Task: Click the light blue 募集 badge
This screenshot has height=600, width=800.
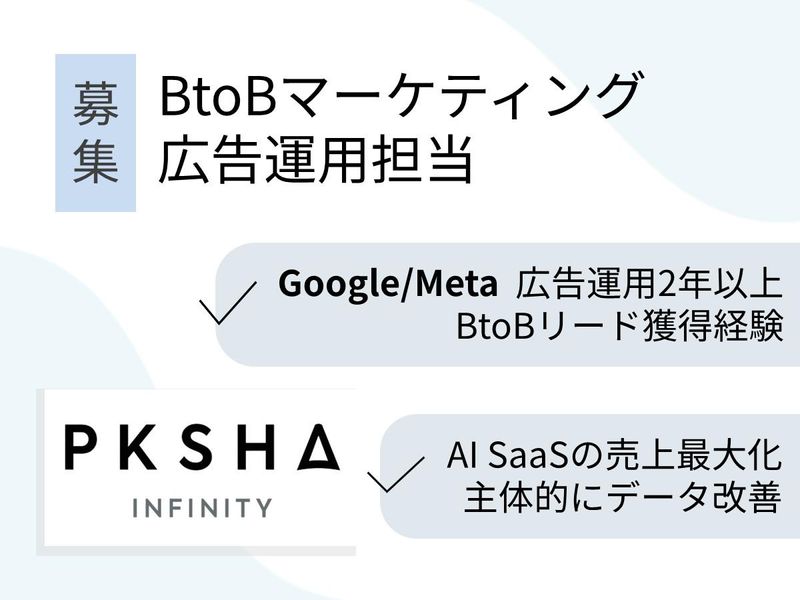Action: tap(95, 133)
